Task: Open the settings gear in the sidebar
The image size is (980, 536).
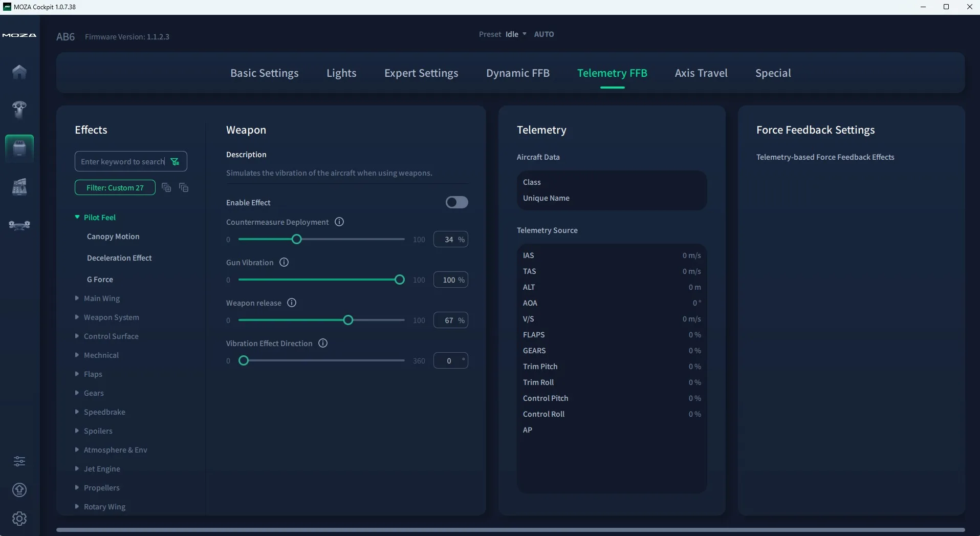Action: 19,519
